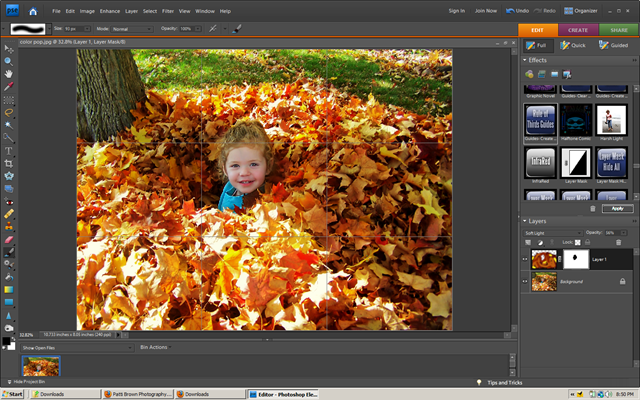Create a new layer in Layers panel
This screenshot has width=640, height=400.
[x=528, y=242]
